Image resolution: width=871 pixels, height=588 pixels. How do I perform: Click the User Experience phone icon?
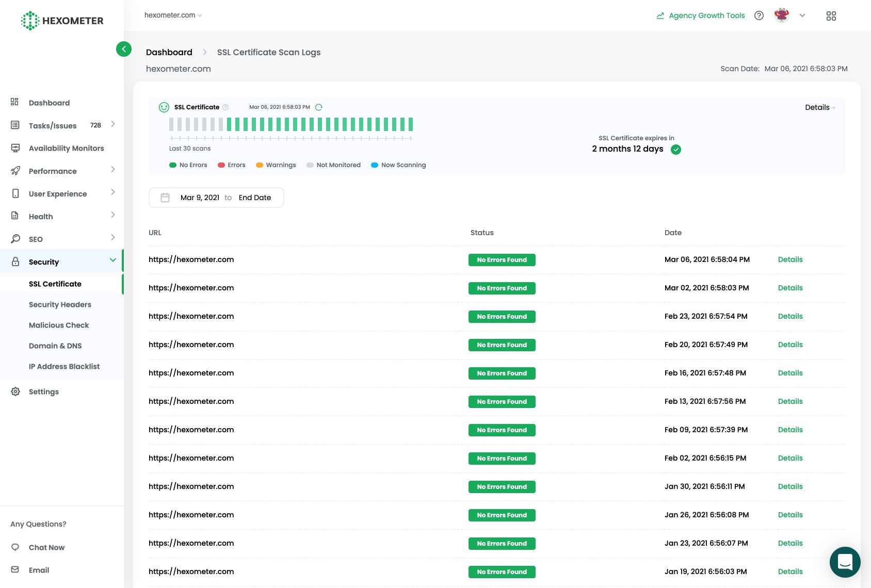click(15, 193)
